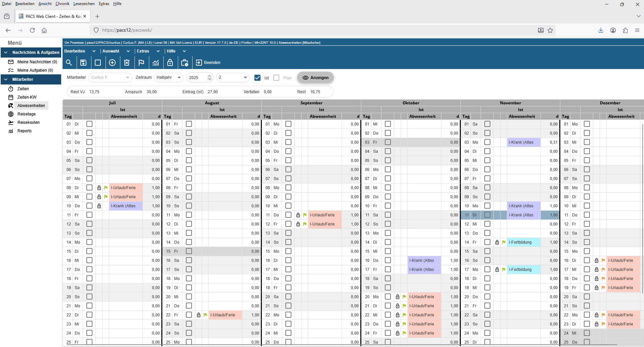Click the delete trash toolbar icon

click(x=127, y=63)
